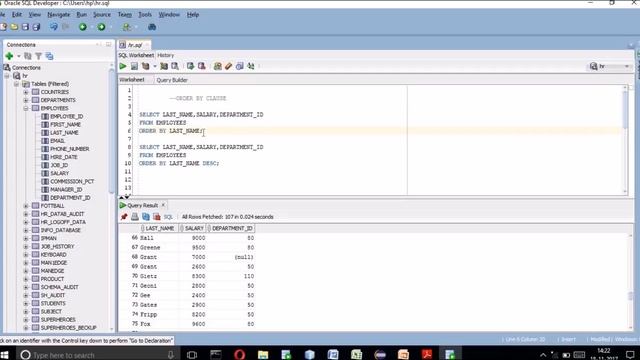Click the Save All icon in main toolbar
The image size is (640, 360).
pos(36,27)
